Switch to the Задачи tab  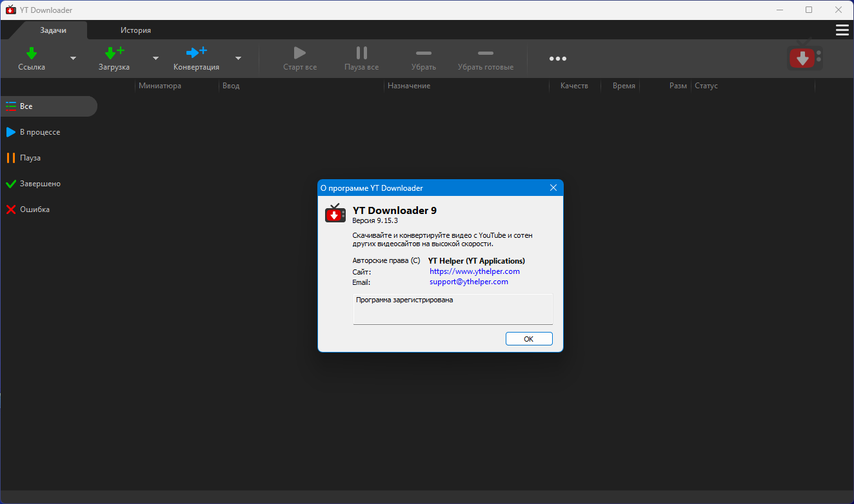click(54, 30)
